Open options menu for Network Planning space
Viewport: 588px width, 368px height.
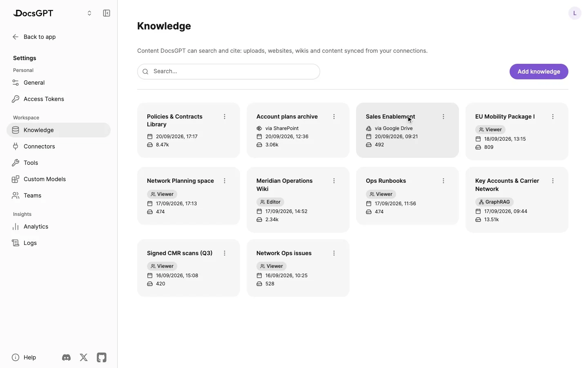pyautogui.click(x=225, y=181)
